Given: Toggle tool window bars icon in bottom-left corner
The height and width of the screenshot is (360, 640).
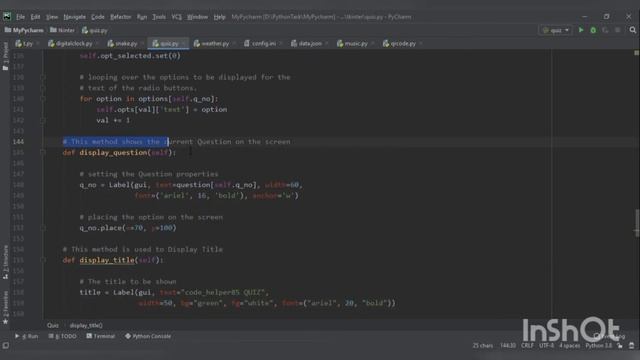Looking at the screenshot, I should (6, 346).
